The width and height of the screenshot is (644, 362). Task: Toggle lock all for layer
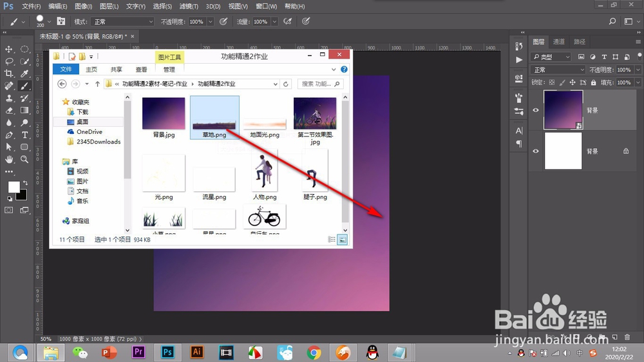point(594,82)
